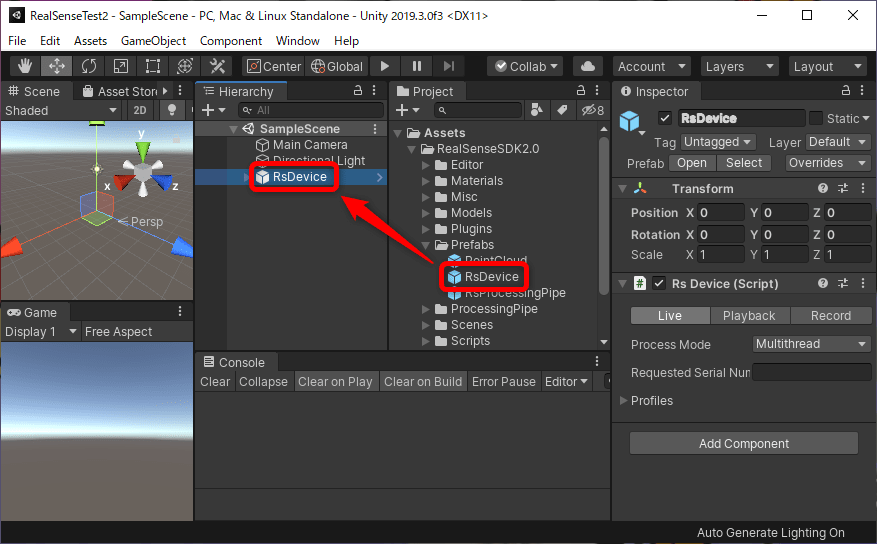Collapse the Prefabs folder
Screen dimensions: 877x544
426,245
